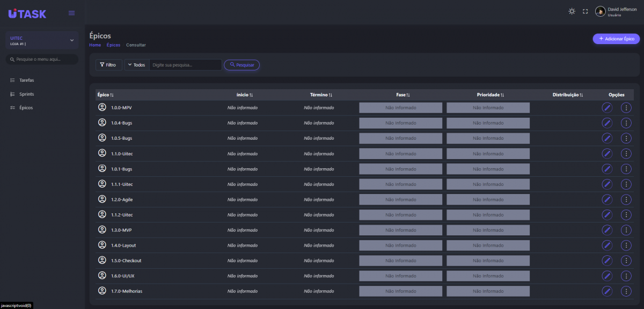This screenshot has height=309, width=644.
Task: Click the avatar icon of 1.4.0-Layout
Action: tap(102, 245)
